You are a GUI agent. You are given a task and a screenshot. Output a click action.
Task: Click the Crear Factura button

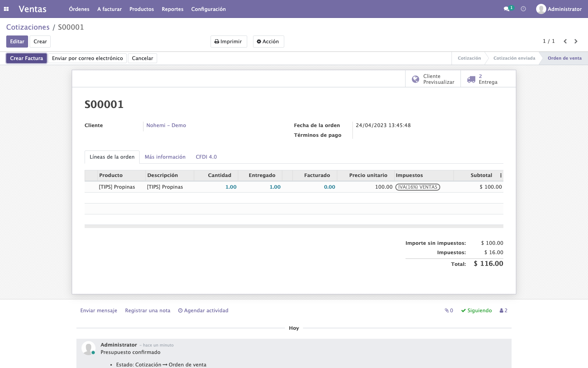tap(27, 58)
